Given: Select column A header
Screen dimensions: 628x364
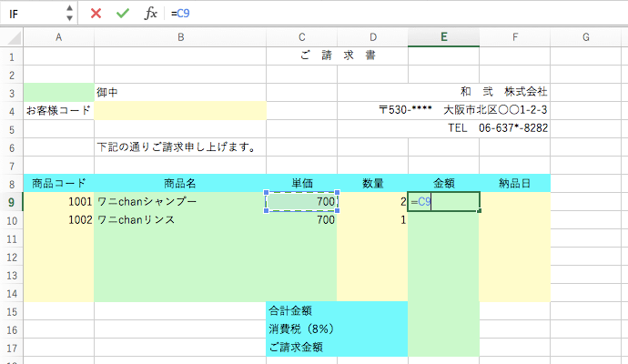Looking at the screenshot, I should tap(59, 37).
